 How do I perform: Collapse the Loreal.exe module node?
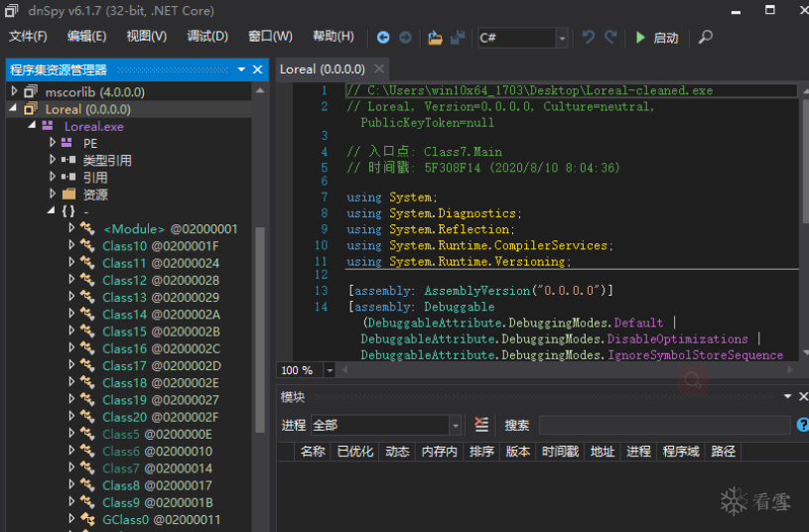coord(32,126)
